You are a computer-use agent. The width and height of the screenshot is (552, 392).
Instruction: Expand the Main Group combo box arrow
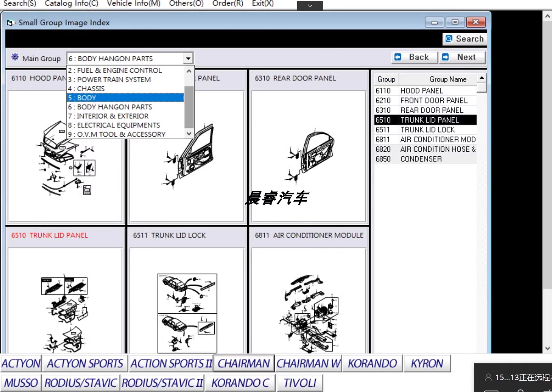point(188,58)
